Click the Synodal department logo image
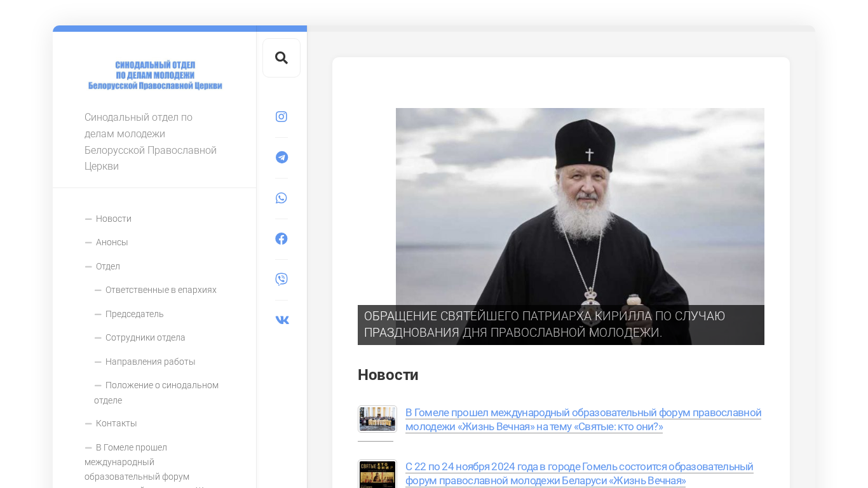This screenshot has width=868, height=488. click(155, 75)
